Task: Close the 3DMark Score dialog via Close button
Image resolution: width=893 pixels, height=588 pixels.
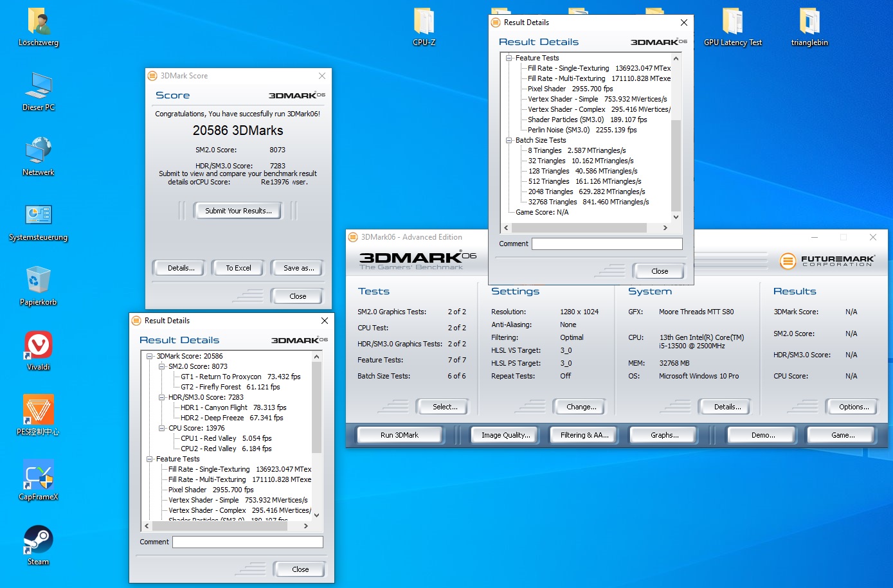Action: (x=298, y=296)
